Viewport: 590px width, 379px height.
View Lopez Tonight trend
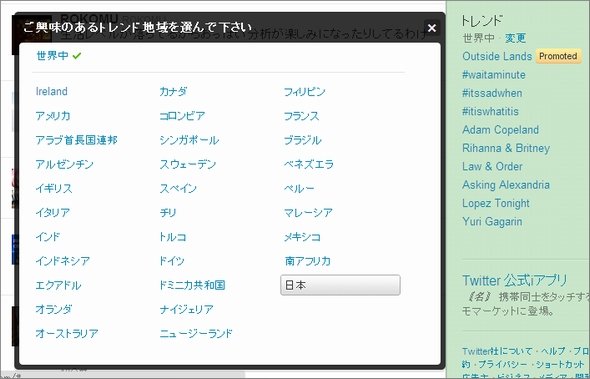click(x=496, y=203)
